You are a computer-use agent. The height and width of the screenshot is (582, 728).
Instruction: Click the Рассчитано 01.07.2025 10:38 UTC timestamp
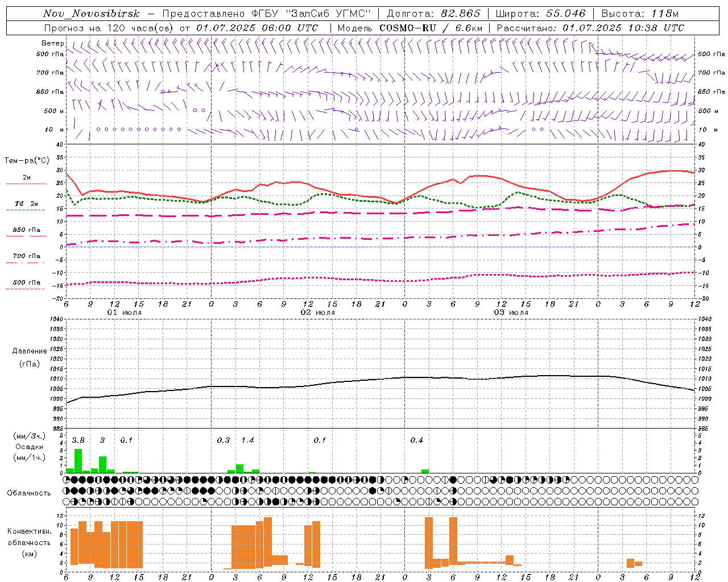point(590,28)
